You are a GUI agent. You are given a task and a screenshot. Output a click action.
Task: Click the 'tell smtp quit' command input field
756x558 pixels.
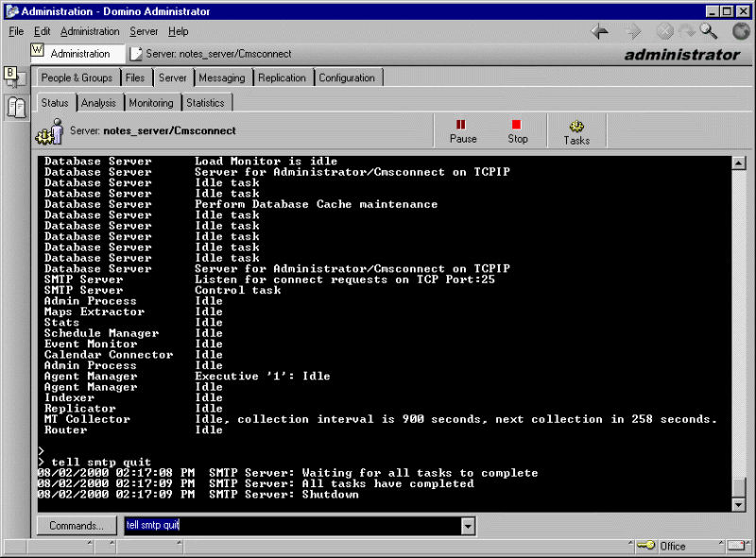pyautogui.click(x=293, y=526)
